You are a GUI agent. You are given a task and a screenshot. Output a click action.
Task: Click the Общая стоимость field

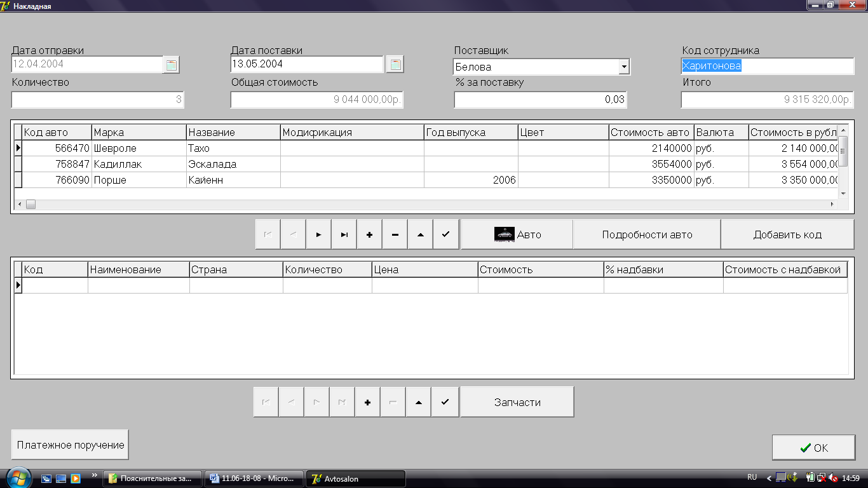317,100
